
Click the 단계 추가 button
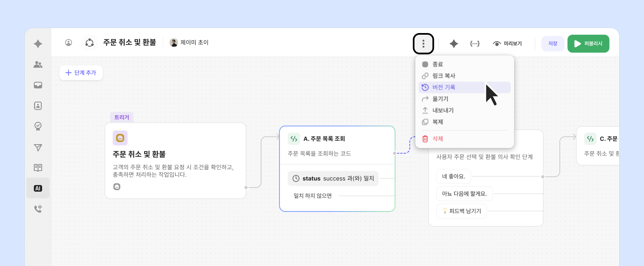click(81, 73)
